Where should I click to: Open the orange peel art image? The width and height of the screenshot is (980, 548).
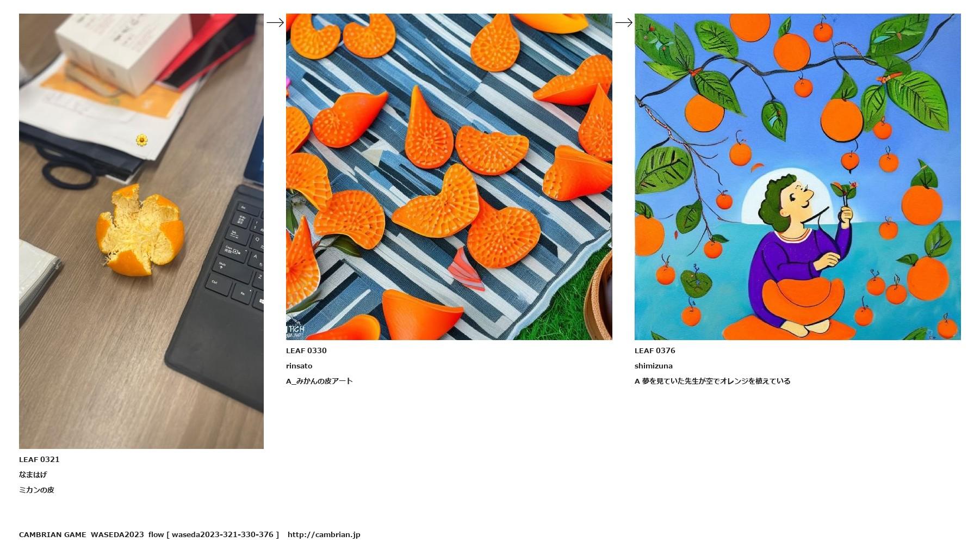coord(449,177)
